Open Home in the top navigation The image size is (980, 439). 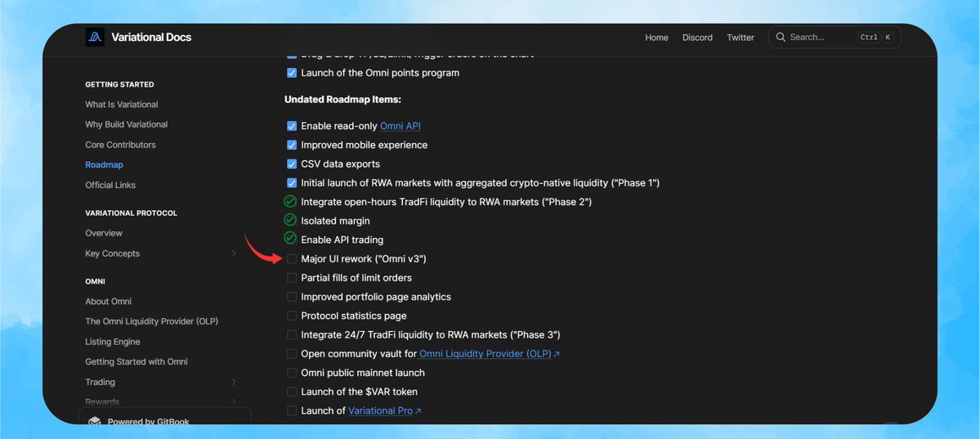pos(656,38)
